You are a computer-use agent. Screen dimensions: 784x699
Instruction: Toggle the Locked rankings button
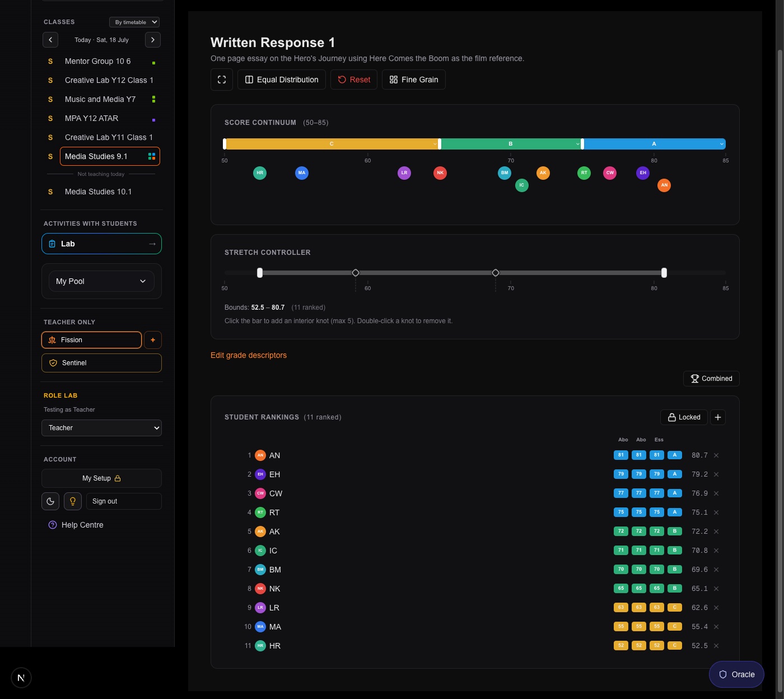pos(684,417)
